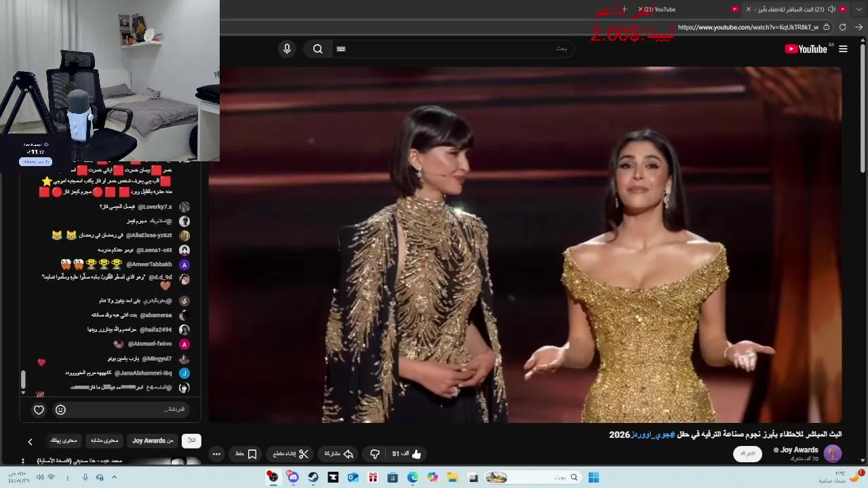868x488 pixels.
Task: Click @JanaAlshammri-i6q's chat message
Action: [119, 373]
